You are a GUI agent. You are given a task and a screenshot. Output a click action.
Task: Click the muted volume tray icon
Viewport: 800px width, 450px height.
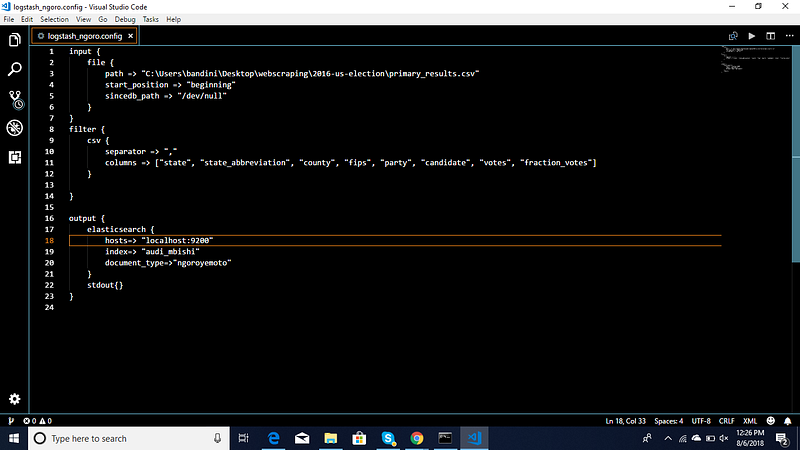point(724,438)
